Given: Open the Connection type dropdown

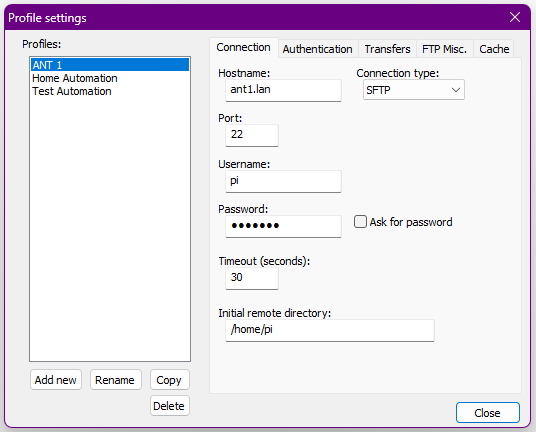Looking at the screenshot, I should [x=414, y=90].
